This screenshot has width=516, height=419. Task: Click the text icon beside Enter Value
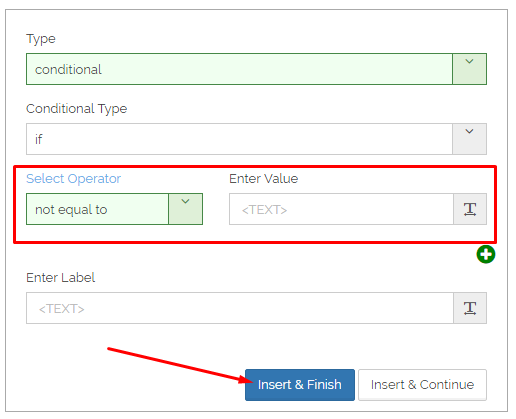tap(470, 209)
